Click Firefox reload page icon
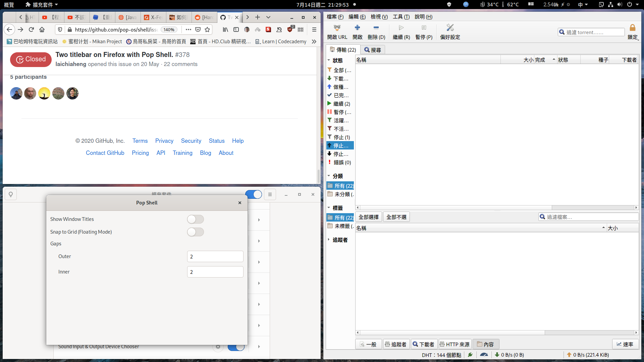Viewport: 644px width, 362px height. [x=31, y=29]
